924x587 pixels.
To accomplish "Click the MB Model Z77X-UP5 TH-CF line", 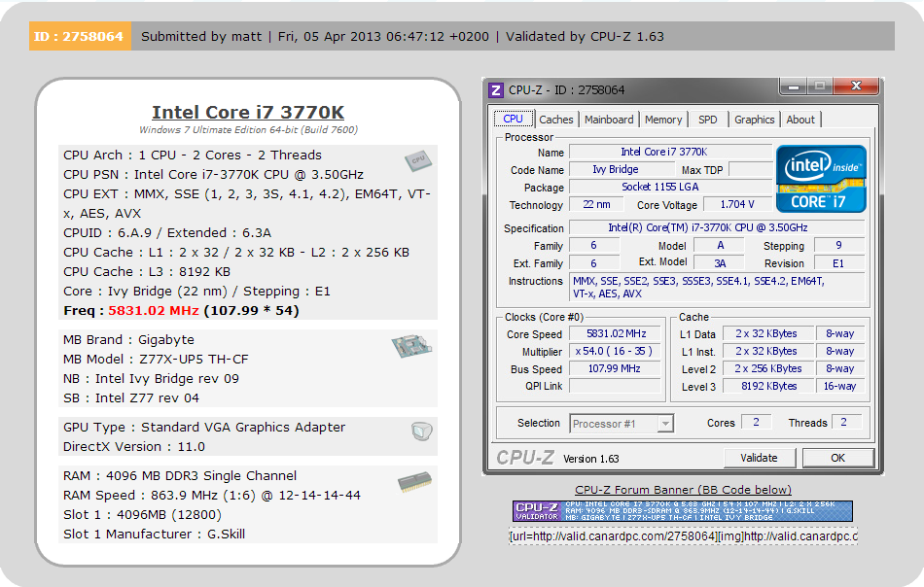I will [156, 360].
